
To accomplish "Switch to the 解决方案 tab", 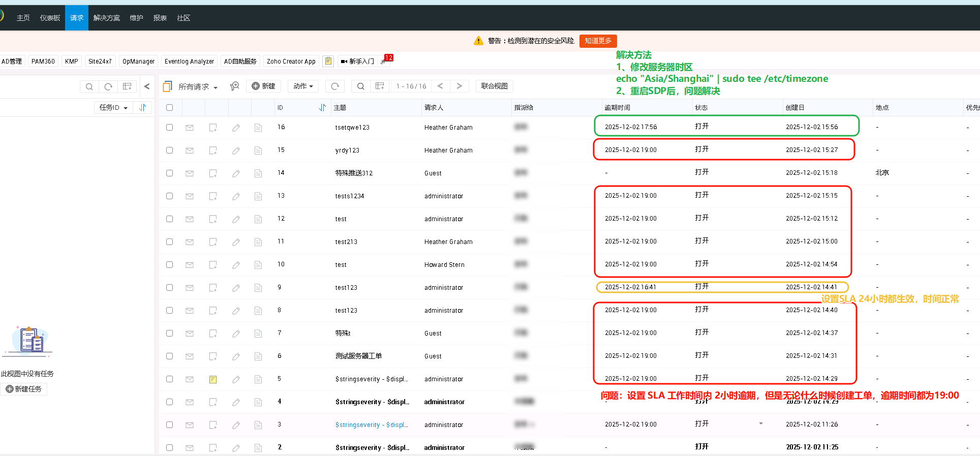I will click(x=107, y=18).
